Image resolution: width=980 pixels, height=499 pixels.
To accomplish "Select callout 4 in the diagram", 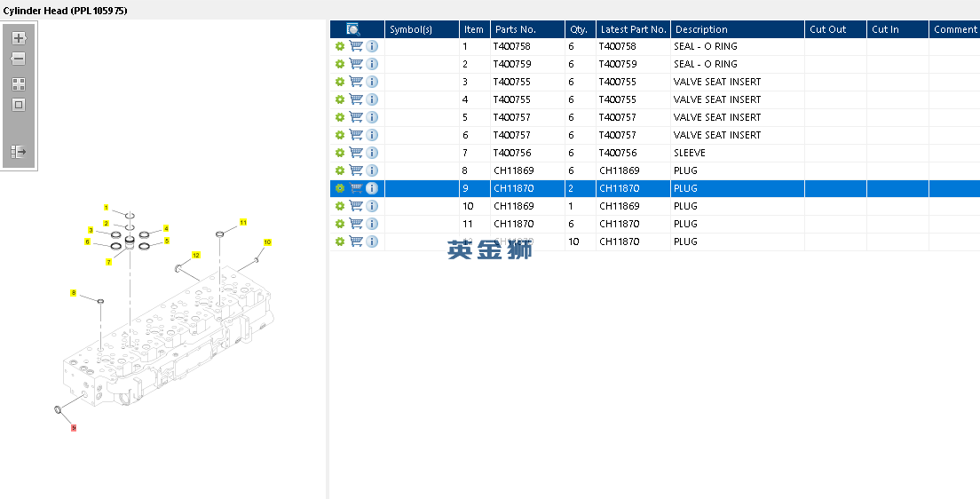I will pos(166,229).
